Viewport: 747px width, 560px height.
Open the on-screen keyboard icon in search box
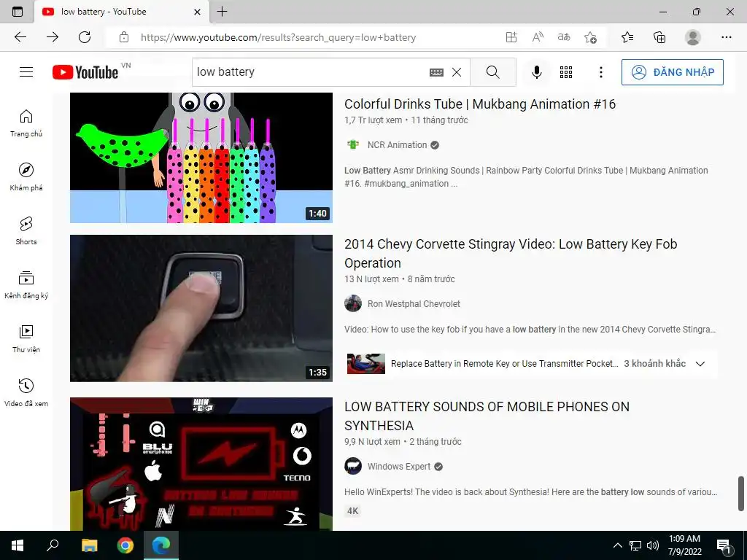coord(436,72)
